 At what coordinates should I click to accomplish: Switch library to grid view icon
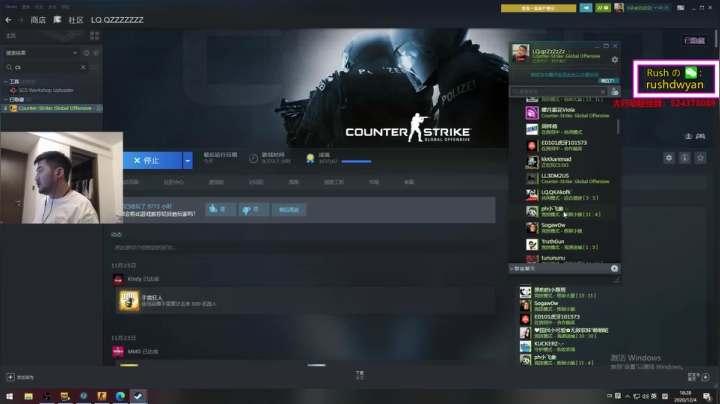(95, 35)
